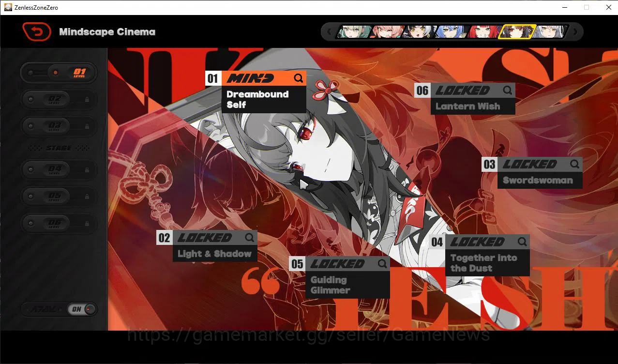The image size is (618, 364).
Task: Toggle the 01 Level mindscape switch
Action: (x=59, y=73)
